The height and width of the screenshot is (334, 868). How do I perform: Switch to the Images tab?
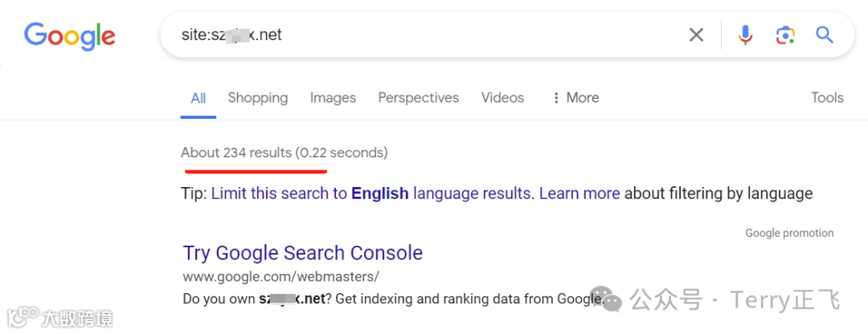(x=333, y=98)
